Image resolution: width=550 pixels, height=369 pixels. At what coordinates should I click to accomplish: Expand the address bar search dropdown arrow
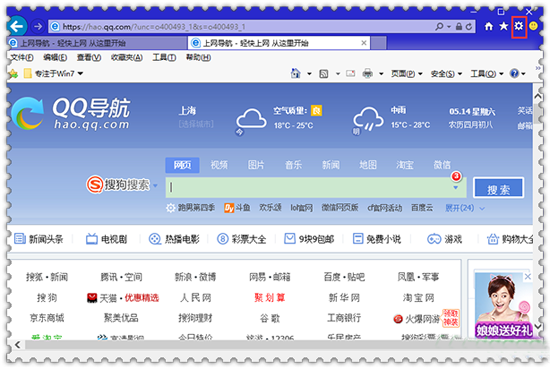click(x=449, y=27)
